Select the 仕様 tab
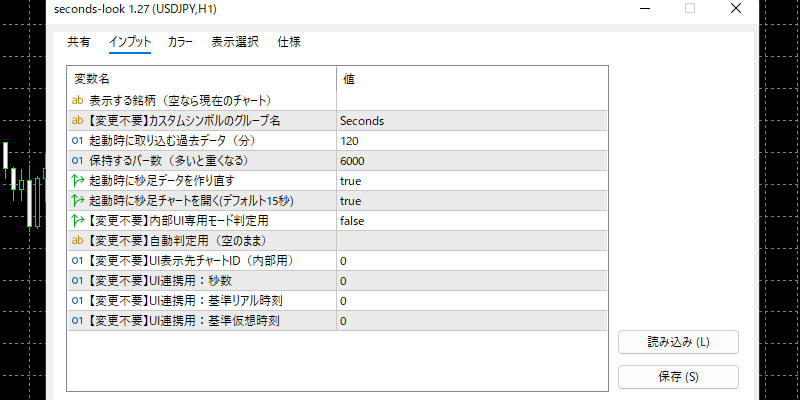Image resolution: width=800 pixels, height=400 pixels. coord(289,42)
